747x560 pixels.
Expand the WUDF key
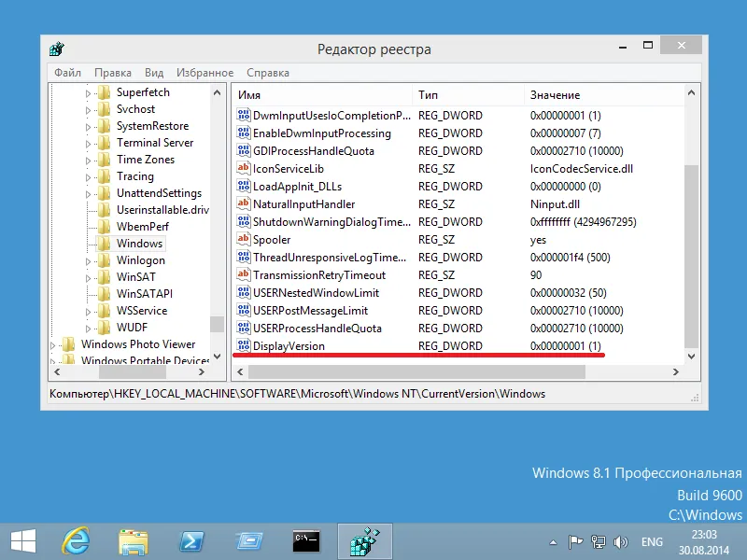coord(88,329)
